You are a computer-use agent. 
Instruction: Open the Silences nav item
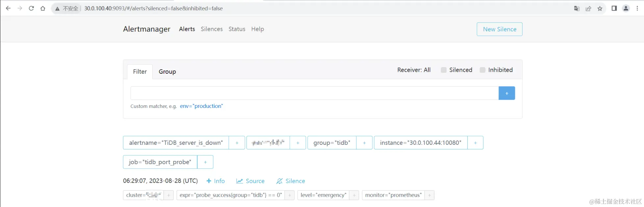click(212, 29)
